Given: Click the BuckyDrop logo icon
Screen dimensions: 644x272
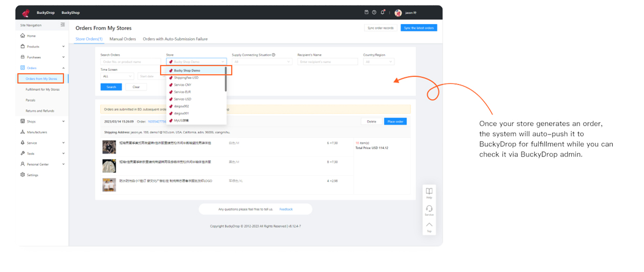Looking at the screenshot, I should [26, 13].
